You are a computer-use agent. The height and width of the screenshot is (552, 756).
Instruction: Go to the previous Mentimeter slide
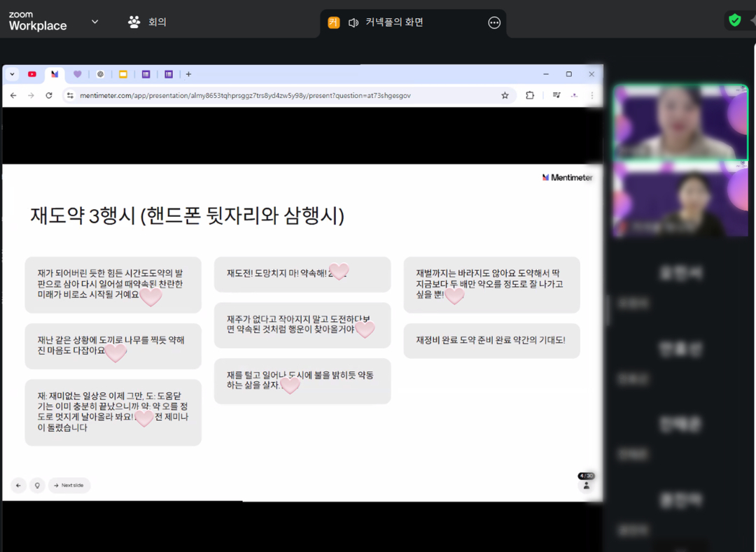point(18,485)
